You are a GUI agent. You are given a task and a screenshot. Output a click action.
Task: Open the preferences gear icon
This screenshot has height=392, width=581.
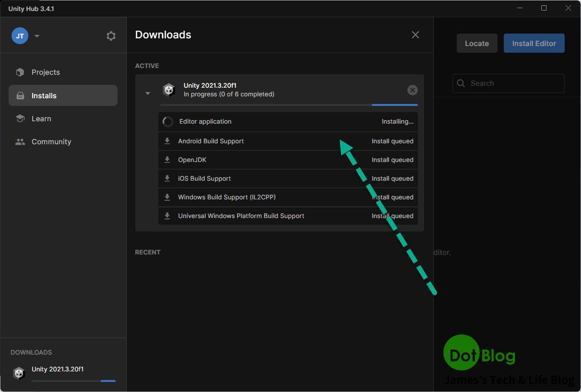coord(111,36)
